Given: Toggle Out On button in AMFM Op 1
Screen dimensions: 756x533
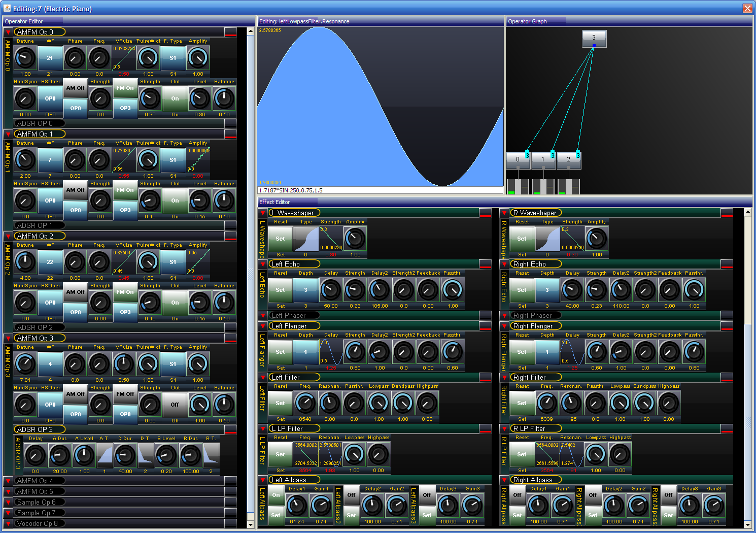Looking at the screenshot, I should [x=175, y=201].
